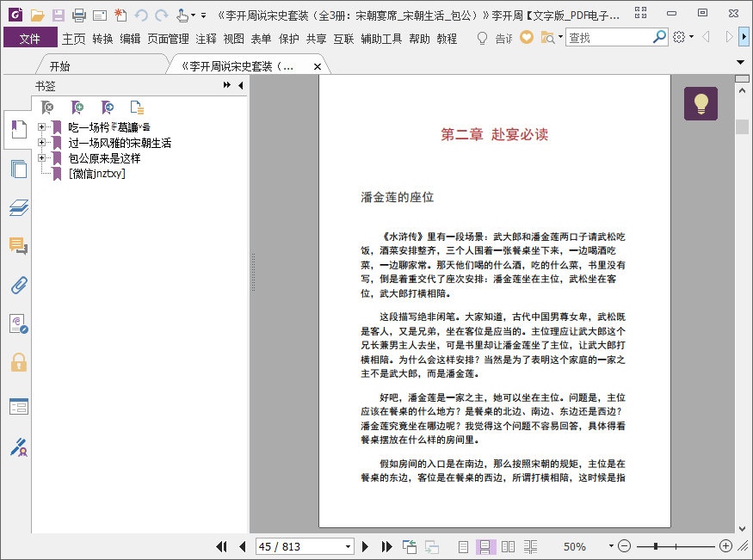Open the 视图 ribbon tab
Image resolution: width=753 pixels, height=560 pixels.
(x=233, y=39)
